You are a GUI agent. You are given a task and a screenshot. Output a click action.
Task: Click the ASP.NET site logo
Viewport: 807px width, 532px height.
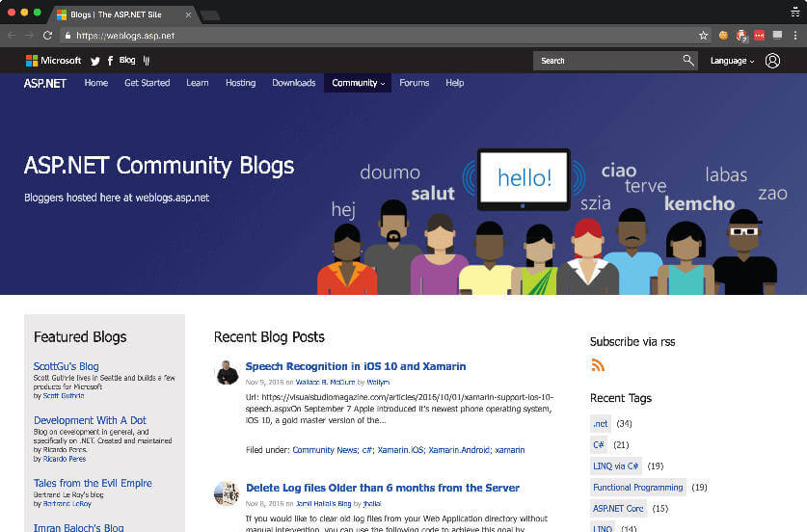tap(44, 83)
